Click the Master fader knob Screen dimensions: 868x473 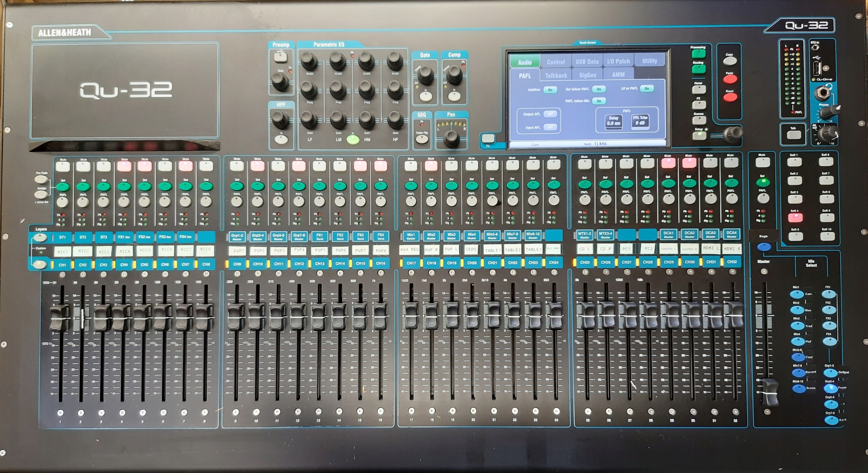[x=770, y=391]
